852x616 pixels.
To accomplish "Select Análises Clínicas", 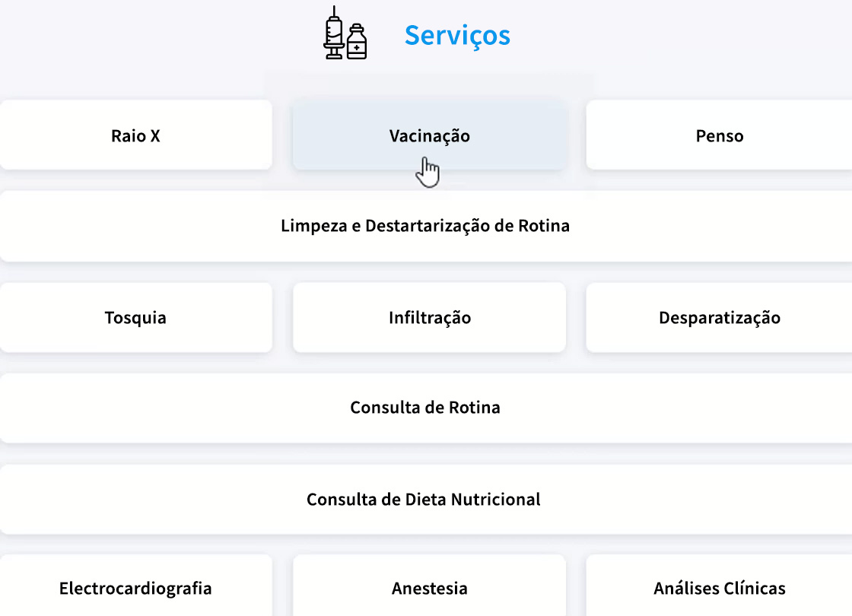I will point(719,588).
